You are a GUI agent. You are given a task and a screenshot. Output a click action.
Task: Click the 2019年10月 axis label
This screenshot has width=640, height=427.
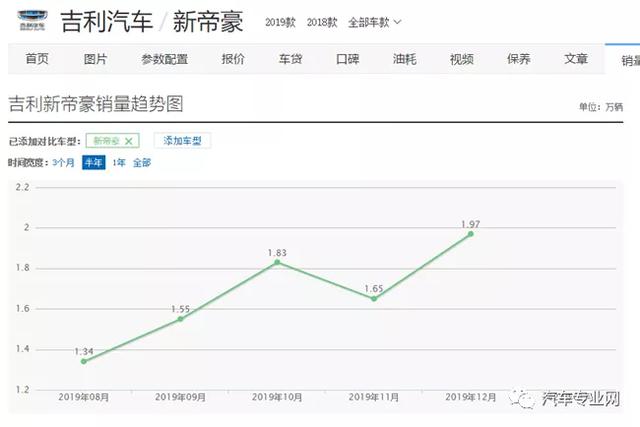coord(277,397)
